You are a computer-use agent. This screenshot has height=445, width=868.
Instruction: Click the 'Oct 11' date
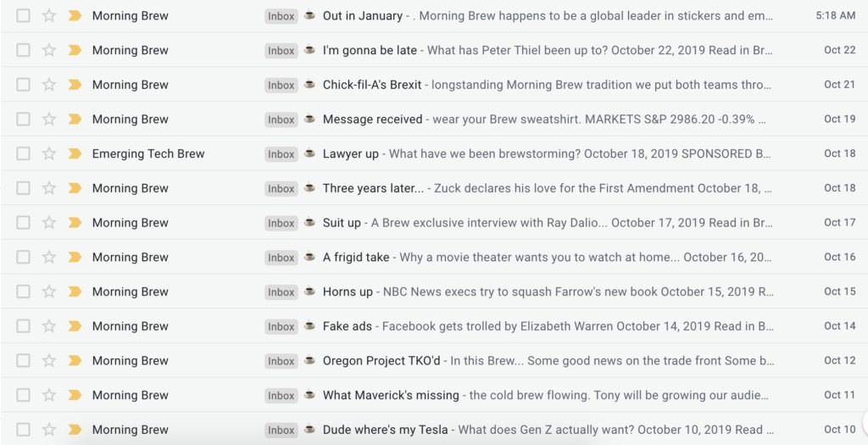point(840,395)
